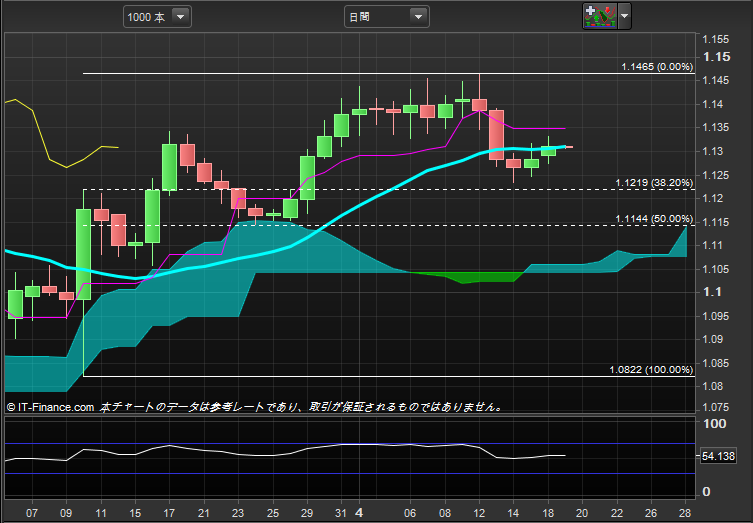Image resolution: width=753 pixels, height=523 pixels.
Task: Click the date label 23 on the time axis
Action: click(x=238, y=513)
